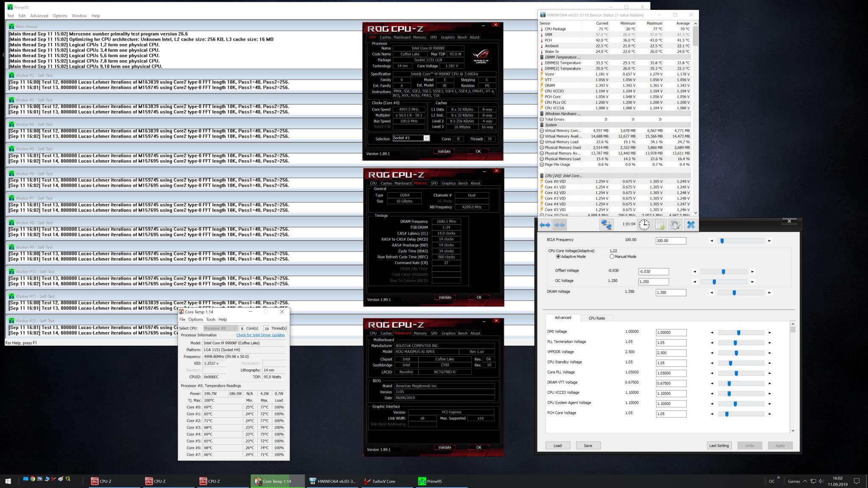
Task: Click the BCLK Frequency input field
Action: coord(670,241)
